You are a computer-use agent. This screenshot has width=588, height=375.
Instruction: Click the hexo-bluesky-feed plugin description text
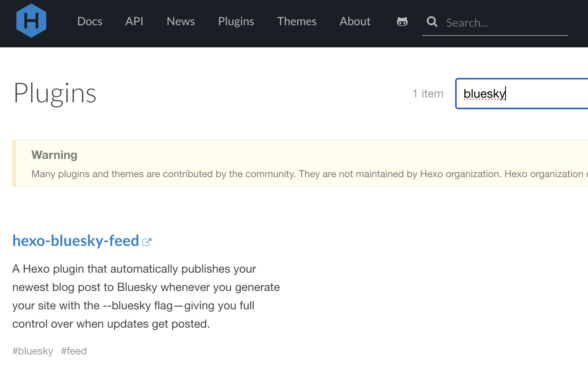pos(146,296)
